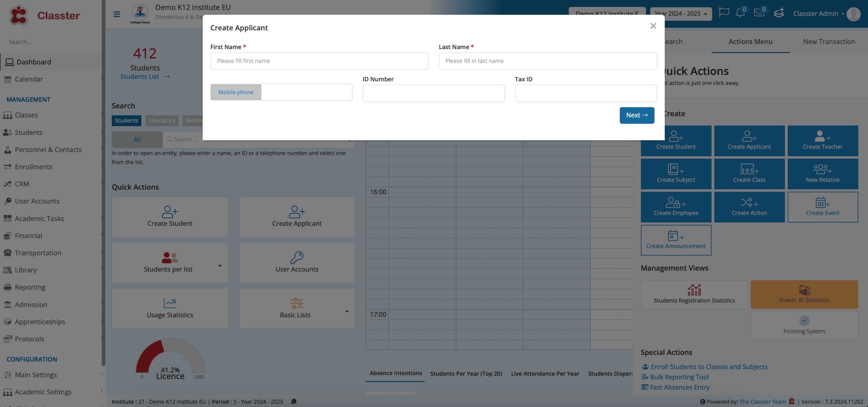The height and width of the screenshot is (407, 868).
Task: Click the hamburger menu icon
Action: click(x=116, y=14)
